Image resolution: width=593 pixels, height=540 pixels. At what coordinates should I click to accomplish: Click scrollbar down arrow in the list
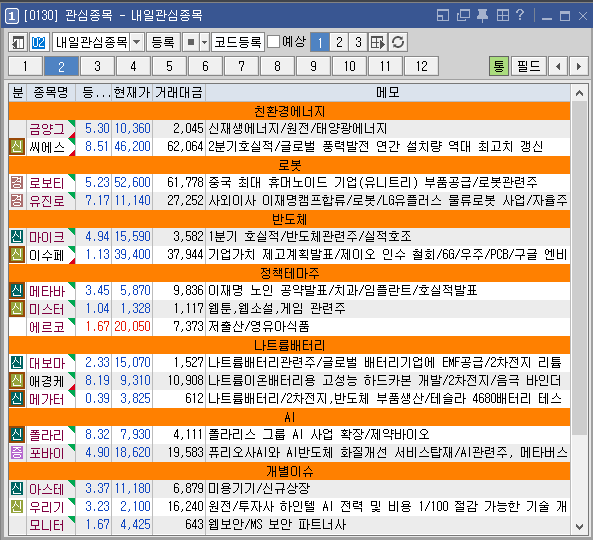pos(579,526)
